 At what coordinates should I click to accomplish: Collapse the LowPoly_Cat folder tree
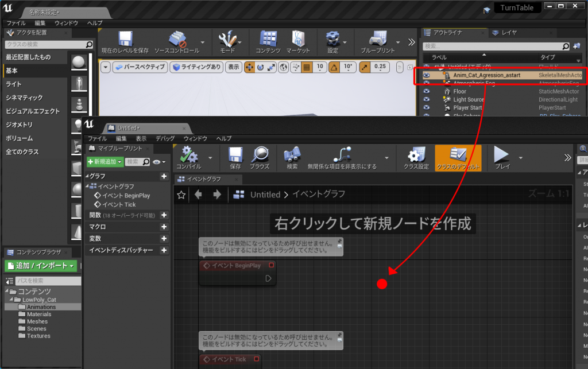tap(11, 300)
